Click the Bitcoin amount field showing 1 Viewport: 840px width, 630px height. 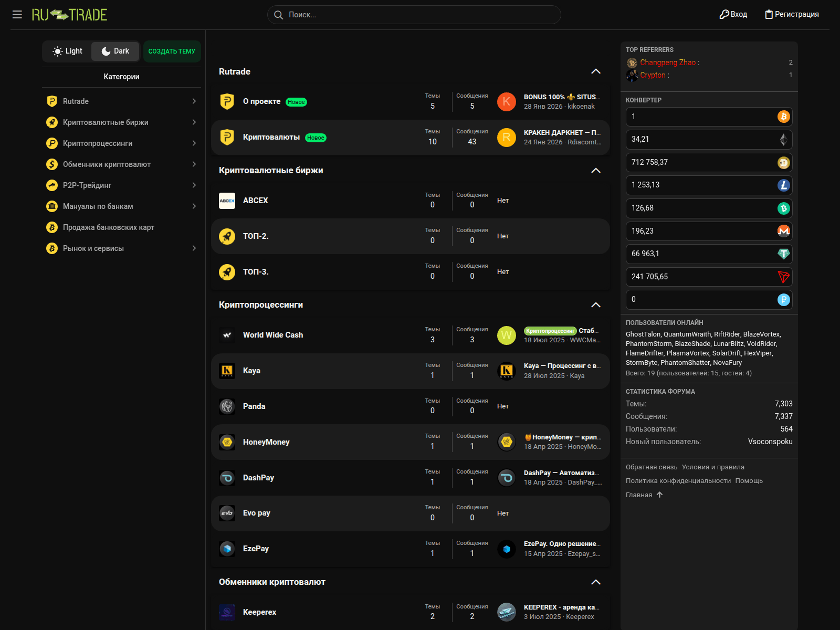pyautogui.click(x=709, y=117)
